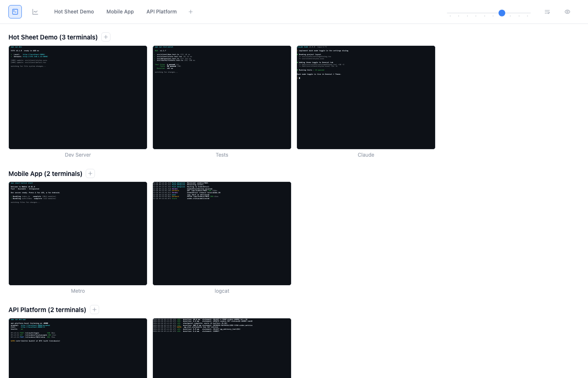Click the Dev Server label
The width and height of the screenshot is (588, 378).
pos(78,155)
